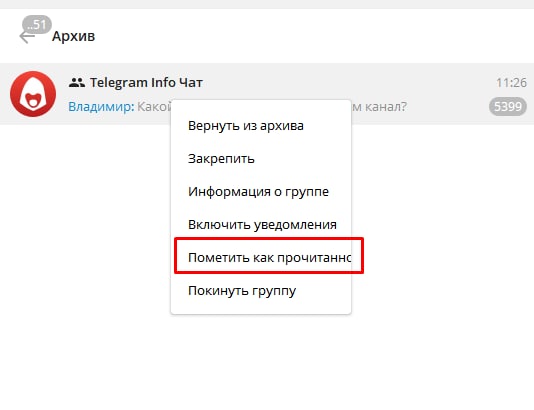Click the Владимир sender name in preview

[101, 107]
